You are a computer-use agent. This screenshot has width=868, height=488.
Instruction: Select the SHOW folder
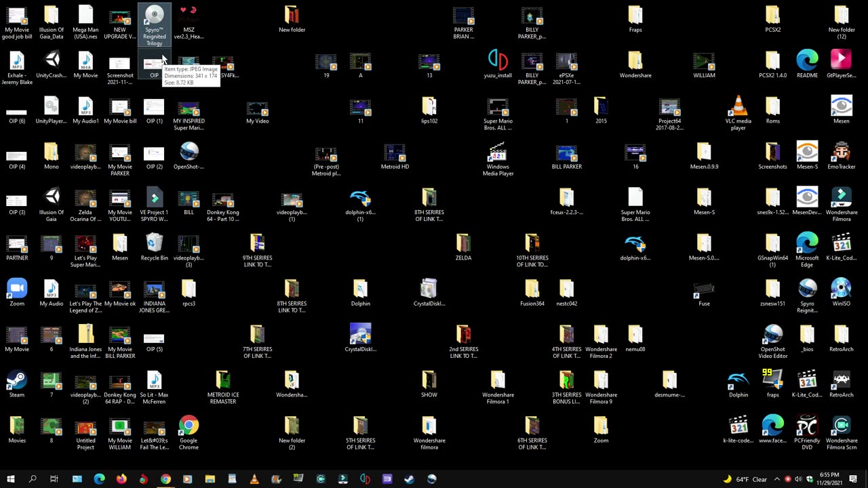(x=429, y=384)
